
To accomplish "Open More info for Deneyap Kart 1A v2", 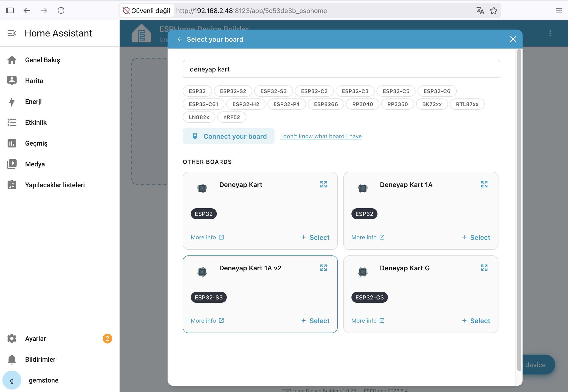I will pyautogui.click(x=207, y=321).
